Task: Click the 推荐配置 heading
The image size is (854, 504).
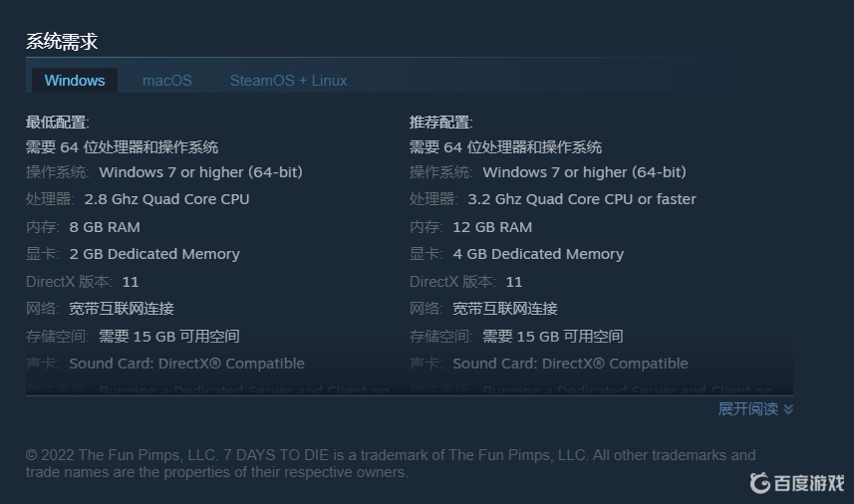Action: click(x=441, y=123)
